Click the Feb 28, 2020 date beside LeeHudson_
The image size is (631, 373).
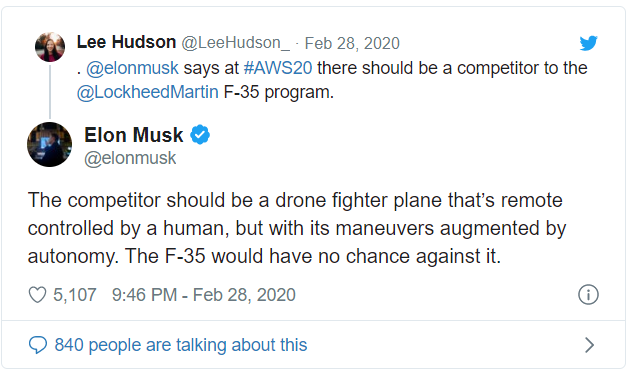click(352, 43)
